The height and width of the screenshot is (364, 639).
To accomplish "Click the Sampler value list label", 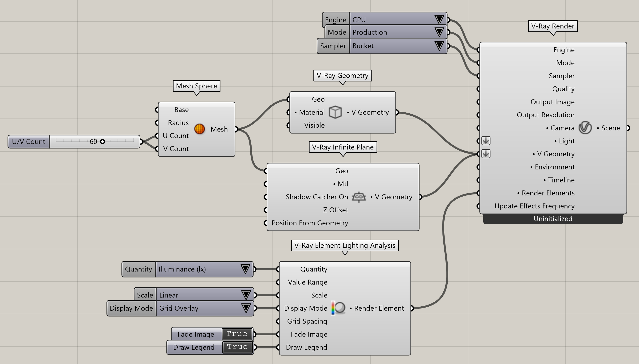I will coord(333,46).
